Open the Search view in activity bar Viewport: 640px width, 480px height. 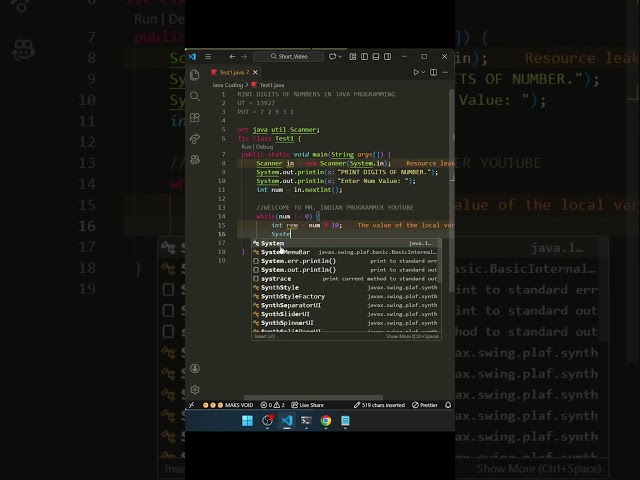(x=195, y=96)
